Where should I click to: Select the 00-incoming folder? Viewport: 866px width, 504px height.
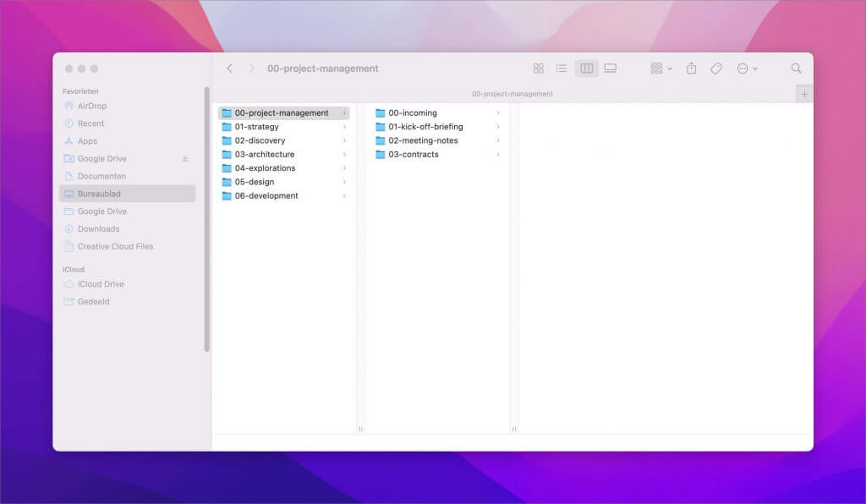click(437, 113)
